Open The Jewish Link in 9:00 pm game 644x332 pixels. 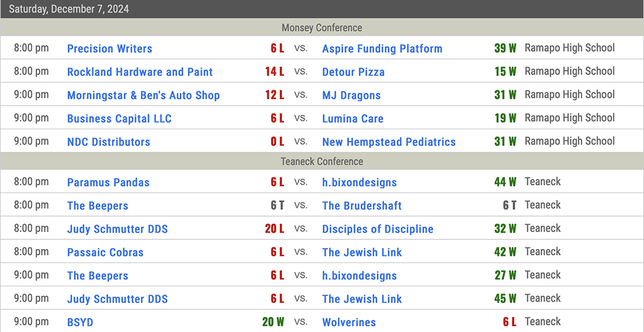[x=362, y=299]
